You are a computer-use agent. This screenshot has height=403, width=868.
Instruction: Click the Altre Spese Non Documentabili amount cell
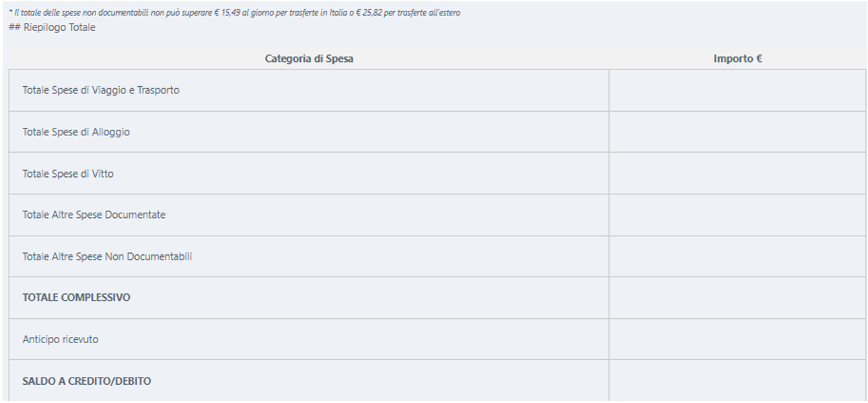[x=737, y=256]
